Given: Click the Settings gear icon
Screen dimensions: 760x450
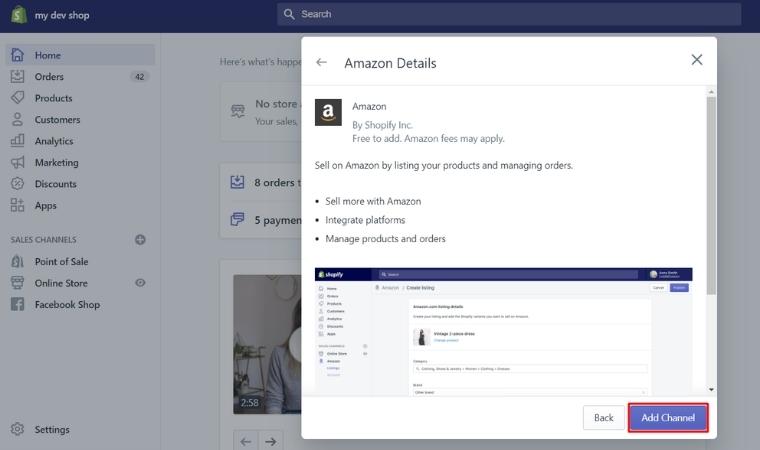Looking at the screenshot, I should tap(17, 429).
